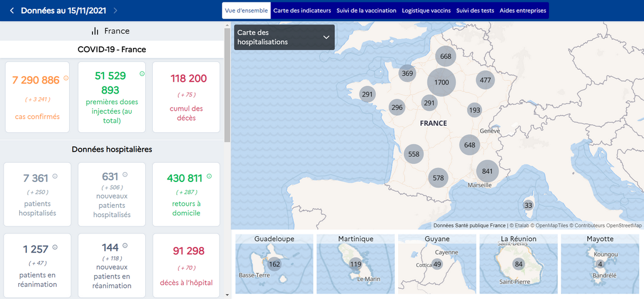
Task: Select the 369 map bubble
Action: coord(407,74)
